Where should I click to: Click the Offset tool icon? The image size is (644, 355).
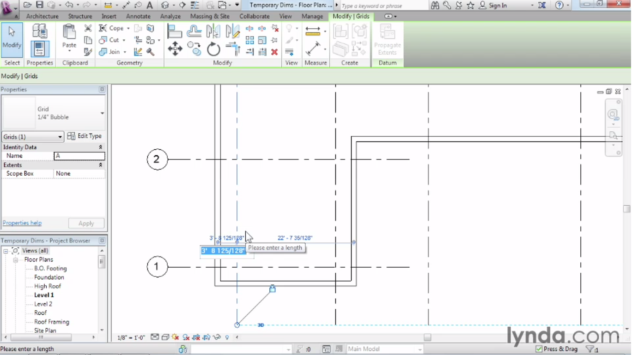click(194, 31)
